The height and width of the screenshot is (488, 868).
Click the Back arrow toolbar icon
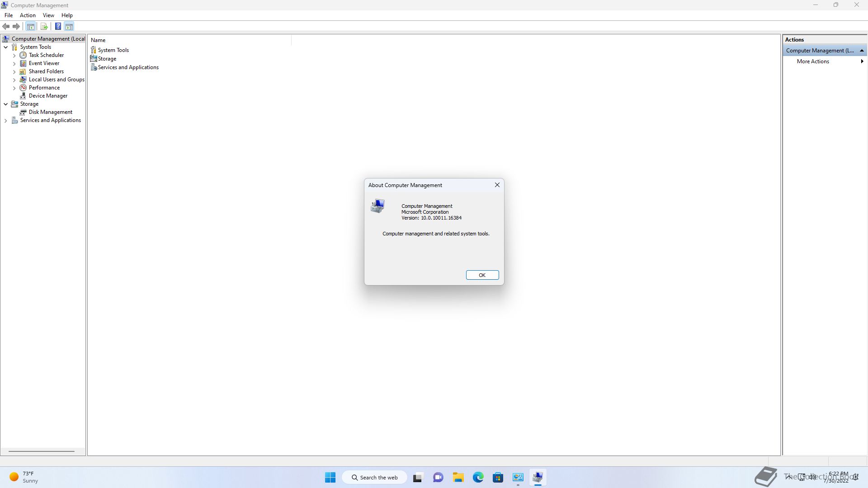6,26
